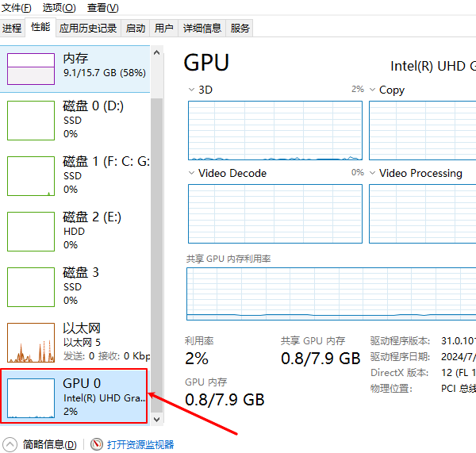Click the Resource Monitor icon

tap(97, 444)
